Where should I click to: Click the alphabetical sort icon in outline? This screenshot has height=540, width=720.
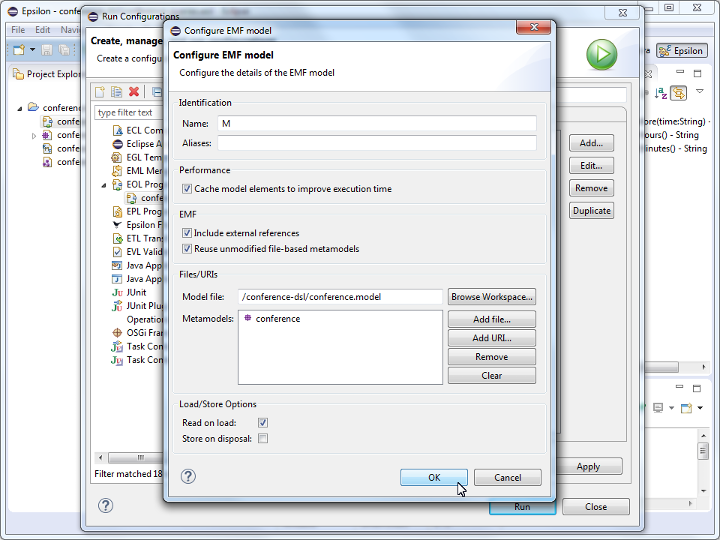point(661,93)
